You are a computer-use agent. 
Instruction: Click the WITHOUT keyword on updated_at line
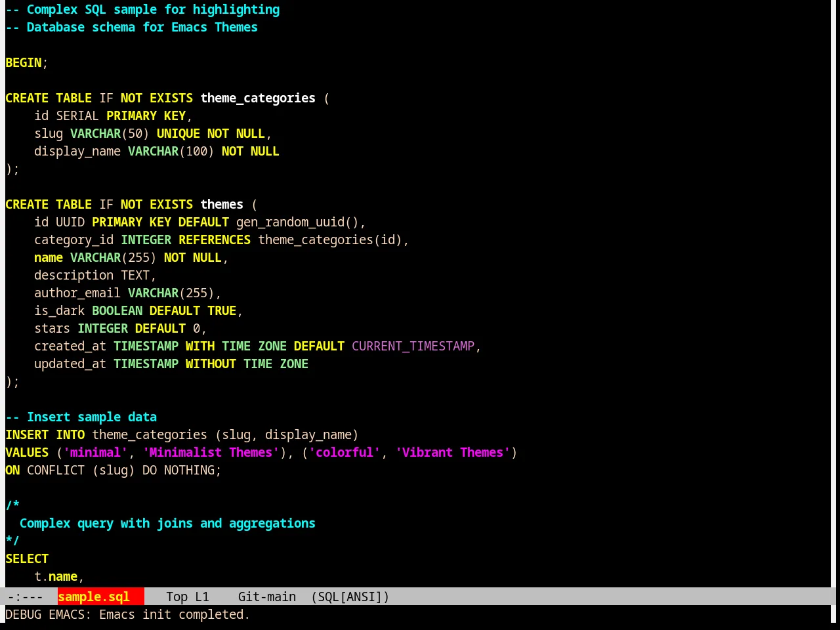coord(211,364)
